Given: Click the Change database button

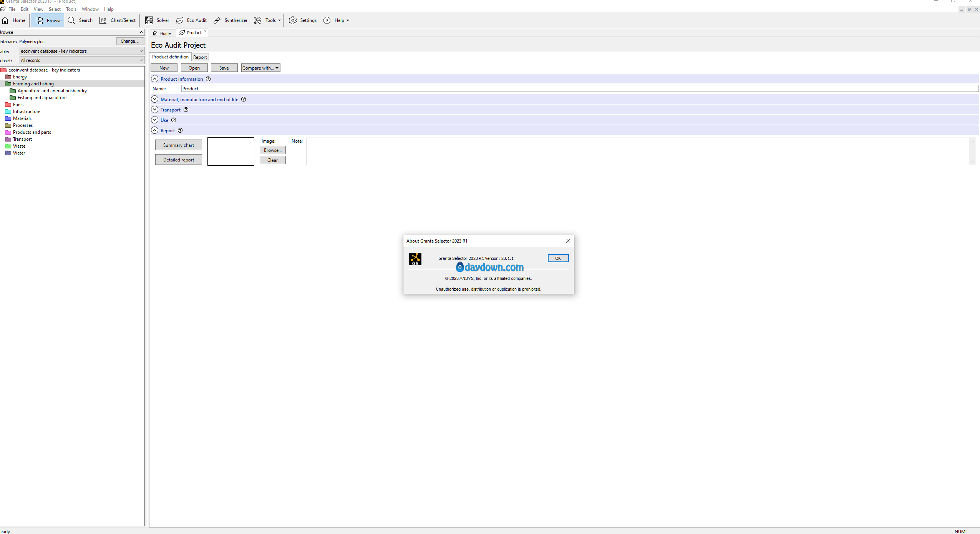Looking at the screenshot, I should pos(130,41).
